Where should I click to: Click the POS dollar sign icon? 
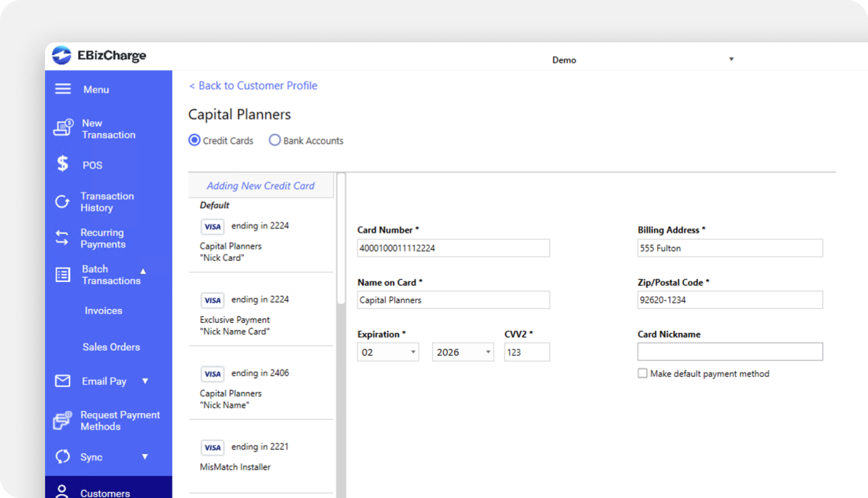tap(63, 164)
